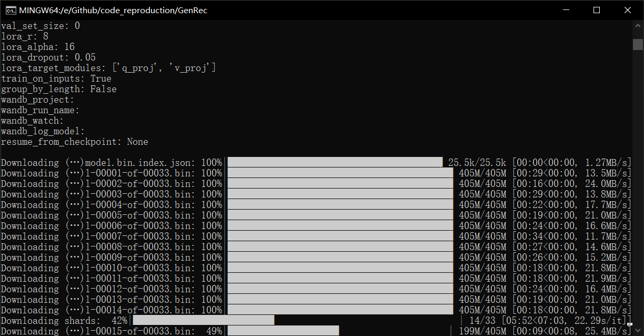Click the lora_target_modules output line

click(108, 68)
